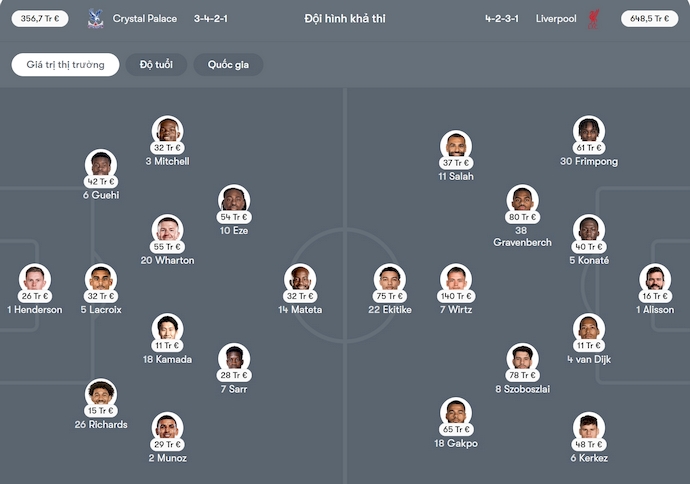690x484 pixels.
Task: Select Eze's player avatar
Action: (233, 199)
